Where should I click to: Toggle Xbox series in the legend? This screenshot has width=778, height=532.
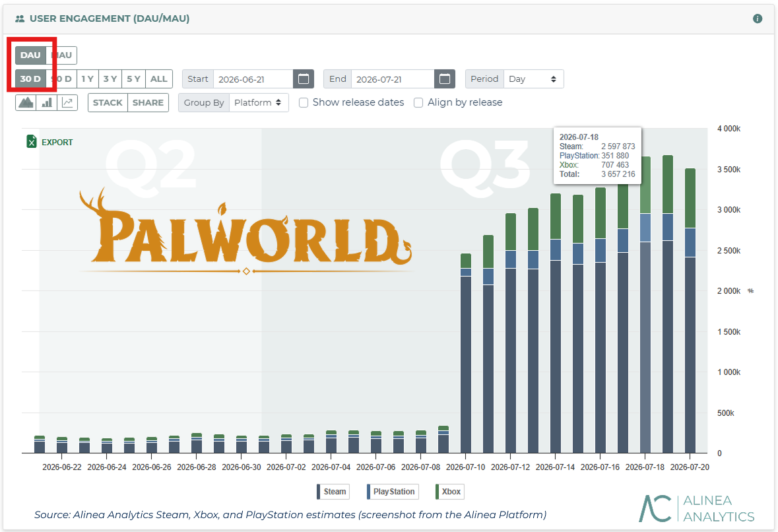pos(449,492)
